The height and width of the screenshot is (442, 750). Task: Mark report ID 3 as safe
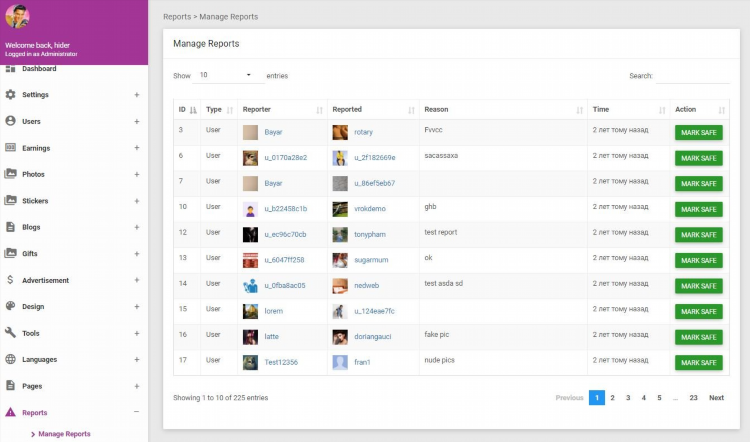(698, 133)
